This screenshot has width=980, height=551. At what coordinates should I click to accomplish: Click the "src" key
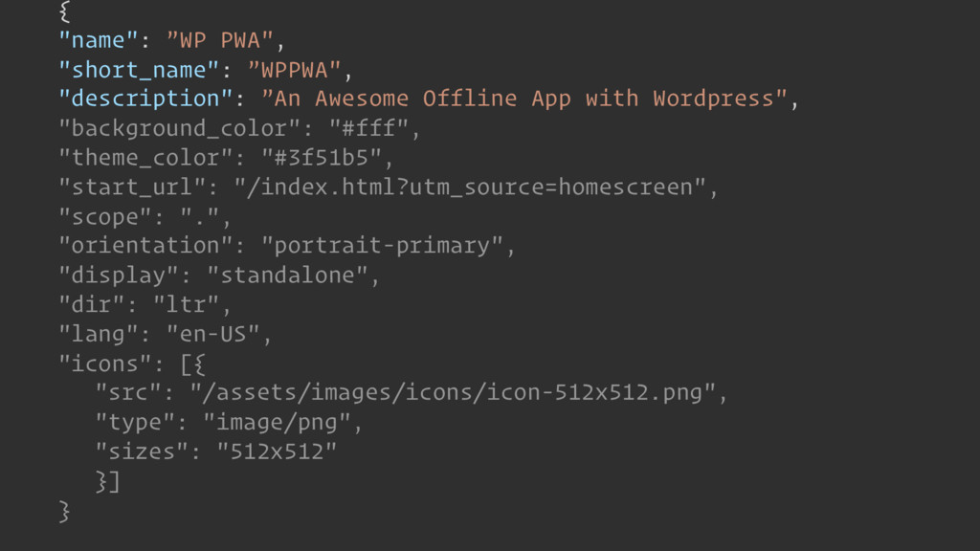(128, 392)
